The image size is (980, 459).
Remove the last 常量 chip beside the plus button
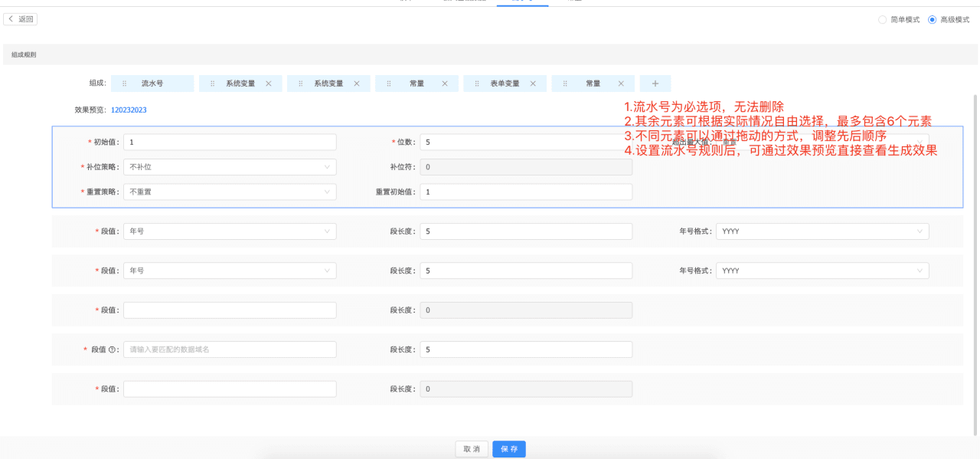[621, 84]
